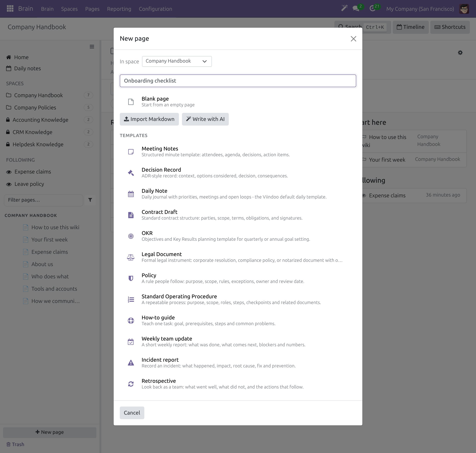Choose the Decision Record gavel template

(x=238, y=173)
